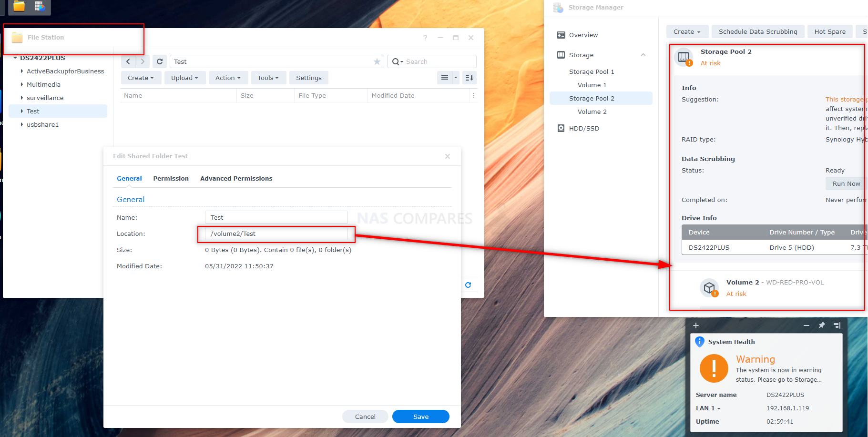Collapse the Storage section chevron
Screen dimensions: 868x437
pyautogui.click(x=643, y=55)
